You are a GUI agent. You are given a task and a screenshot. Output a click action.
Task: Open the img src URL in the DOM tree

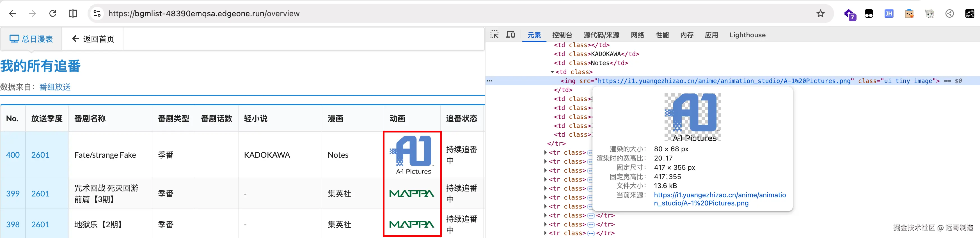click(724, 81)
